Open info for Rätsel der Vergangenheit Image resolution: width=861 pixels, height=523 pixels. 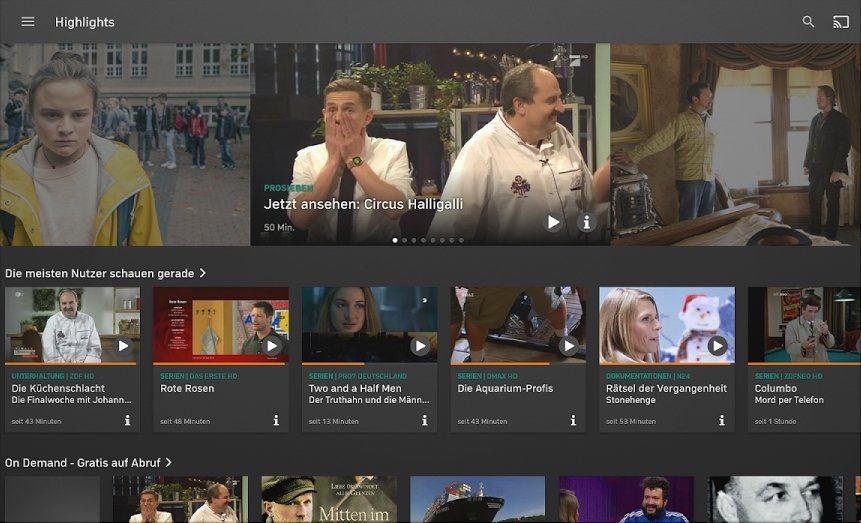point(722,420)
